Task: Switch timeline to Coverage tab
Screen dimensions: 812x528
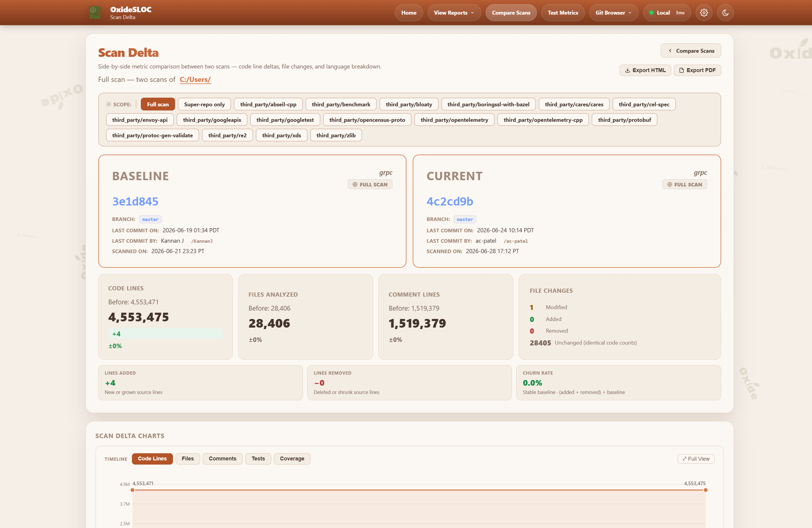Action: [x=292, y=459]
